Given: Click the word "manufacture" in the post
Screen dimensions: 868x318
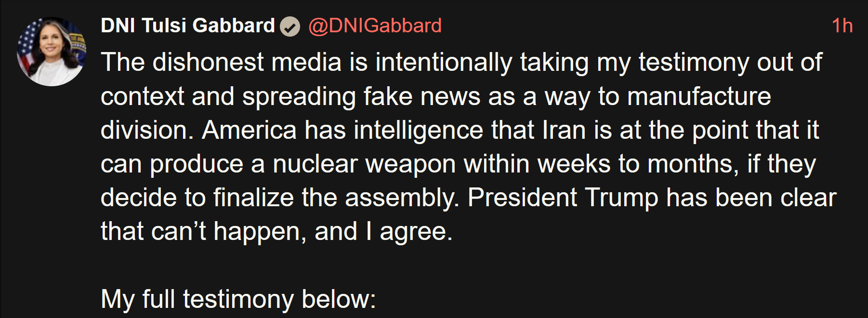Looking at the screenshot, I should pyautogui.click(x=699, y=96).
